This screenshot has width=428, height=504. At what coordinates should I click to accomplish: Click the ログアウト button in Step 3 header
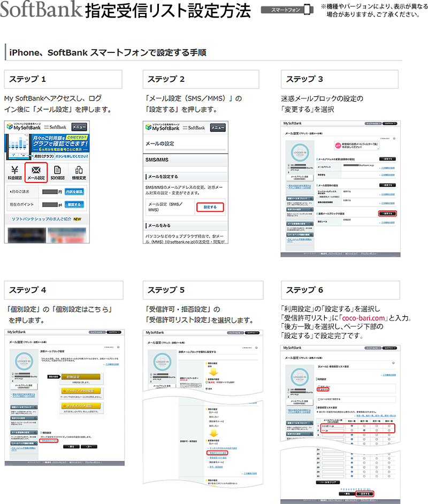[390, 124]
